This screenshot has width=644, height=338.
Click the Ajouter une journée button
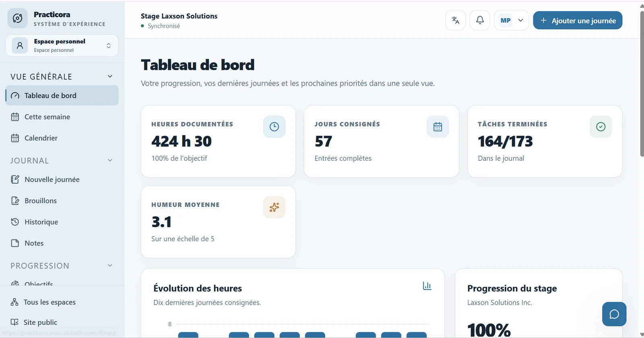point(578,20)
